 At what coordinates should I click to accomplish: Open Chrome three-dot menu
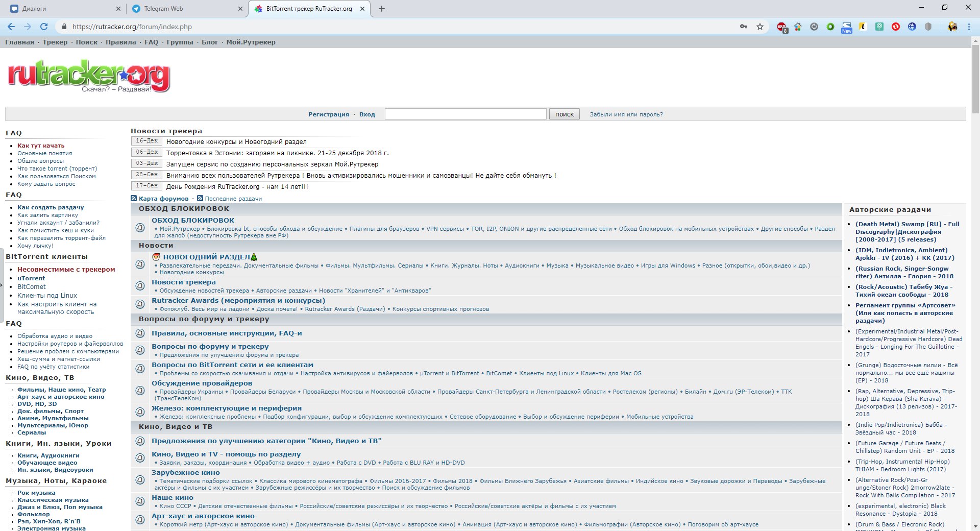[969, 27]
